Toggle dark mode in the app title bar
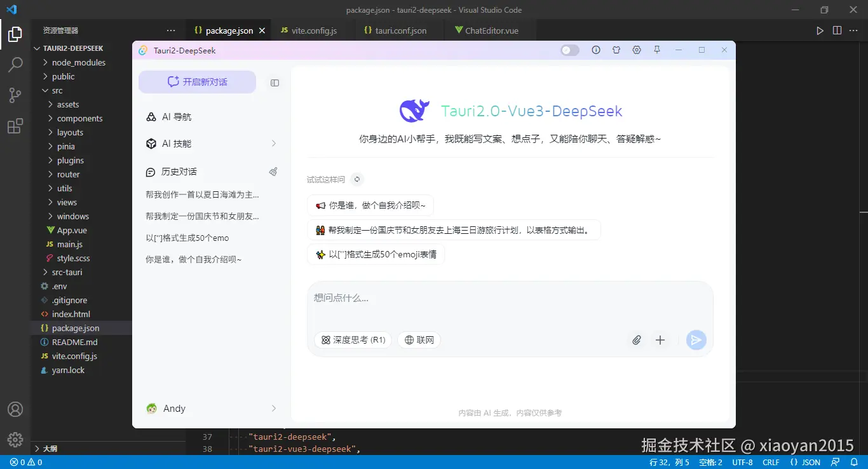The width and height of the screenshot is (868, 469). click(x=569, y=50)
